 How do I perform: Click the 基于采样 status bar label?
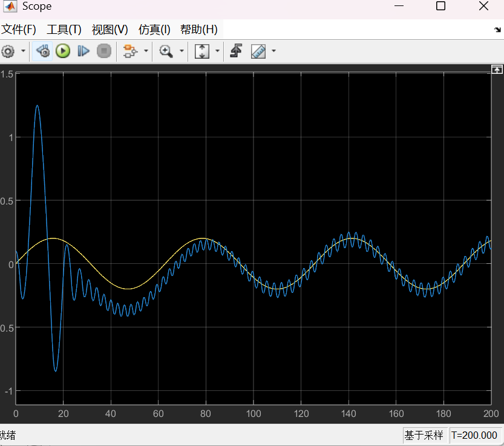point(424,435)
